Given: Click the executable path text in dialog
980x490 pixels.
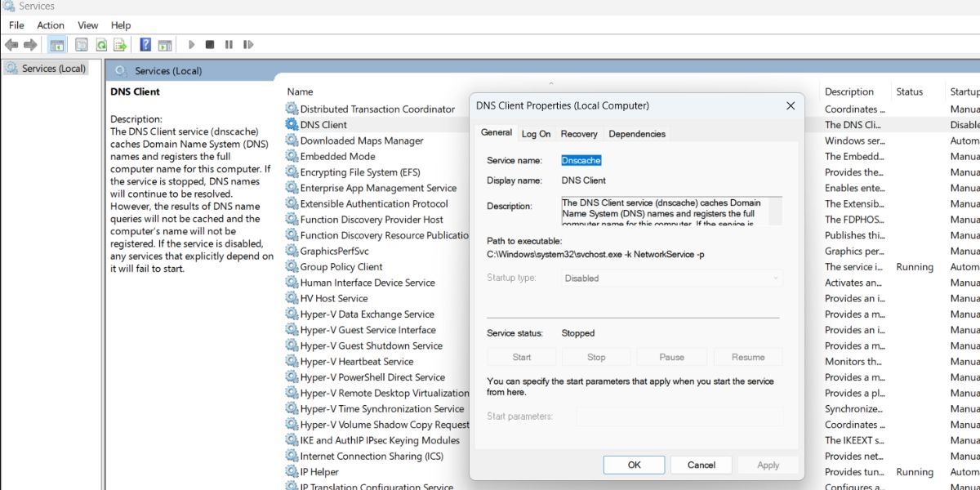Looking at the screenshot, I should click(596, 255).
